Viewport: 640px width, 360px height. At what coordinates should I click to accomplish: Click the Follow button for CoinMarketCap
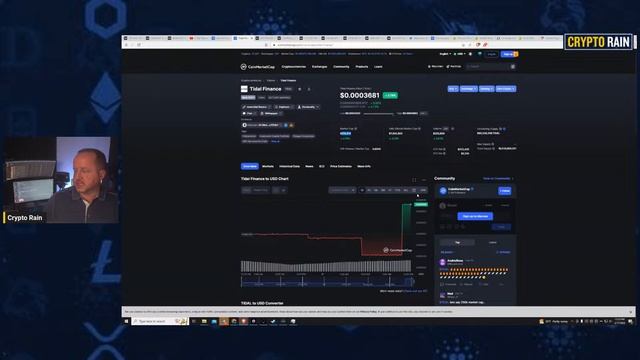pyautogui.click(x=505, y=191)
